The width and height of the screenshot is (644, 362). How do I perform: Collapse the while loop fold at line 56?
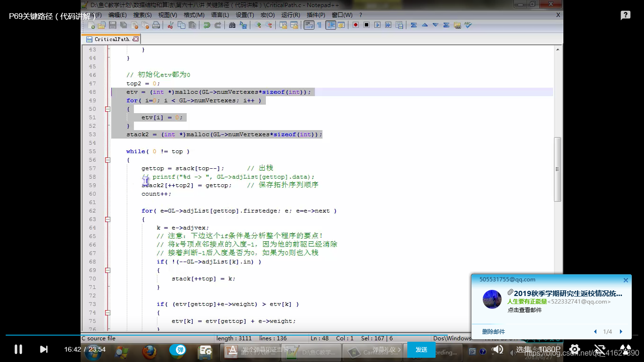point(107,160)
